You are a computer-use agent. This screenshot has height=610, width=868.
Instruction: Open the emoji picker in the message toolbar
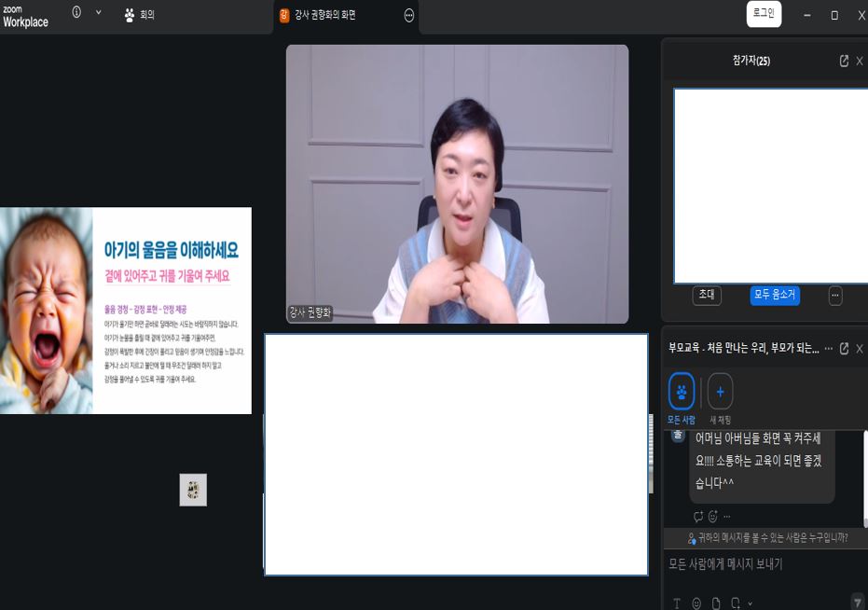[696, 603]
